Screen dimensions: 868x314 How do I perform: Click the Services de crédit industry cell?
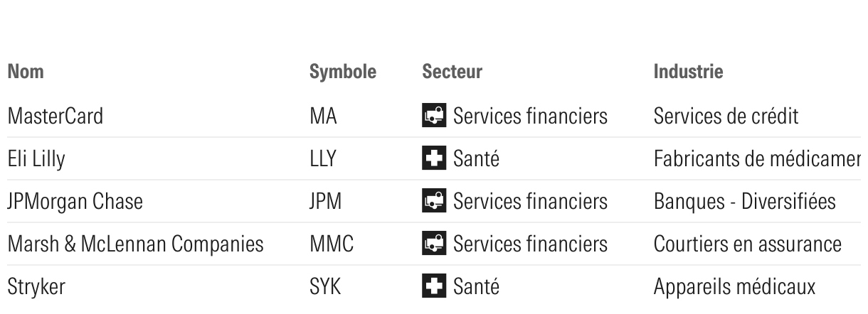(x=726, y=116)
